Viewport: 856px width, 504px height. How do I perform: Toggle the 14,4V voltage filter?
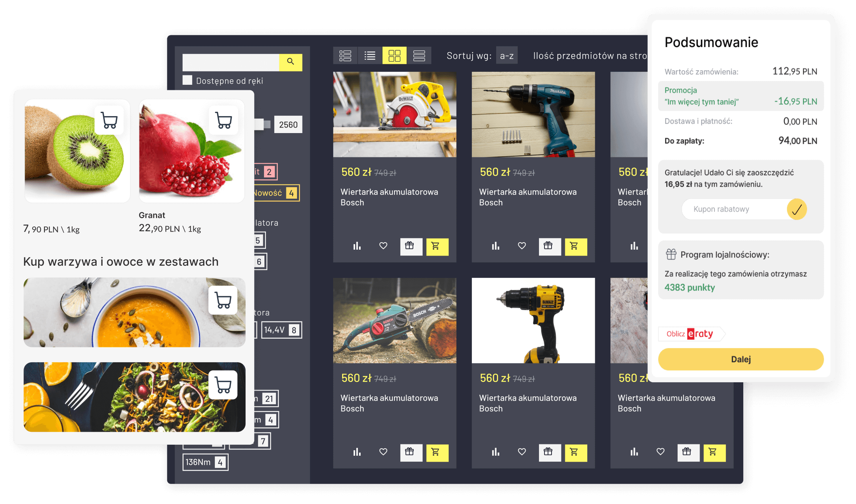pyautogui.click(x=281, y=330)
